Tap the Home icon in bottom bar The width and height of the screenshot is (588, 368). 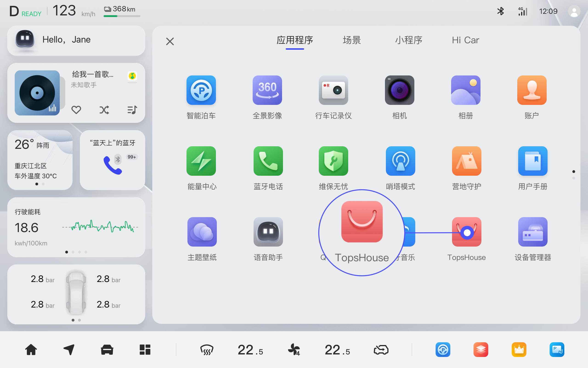[31, 350]
